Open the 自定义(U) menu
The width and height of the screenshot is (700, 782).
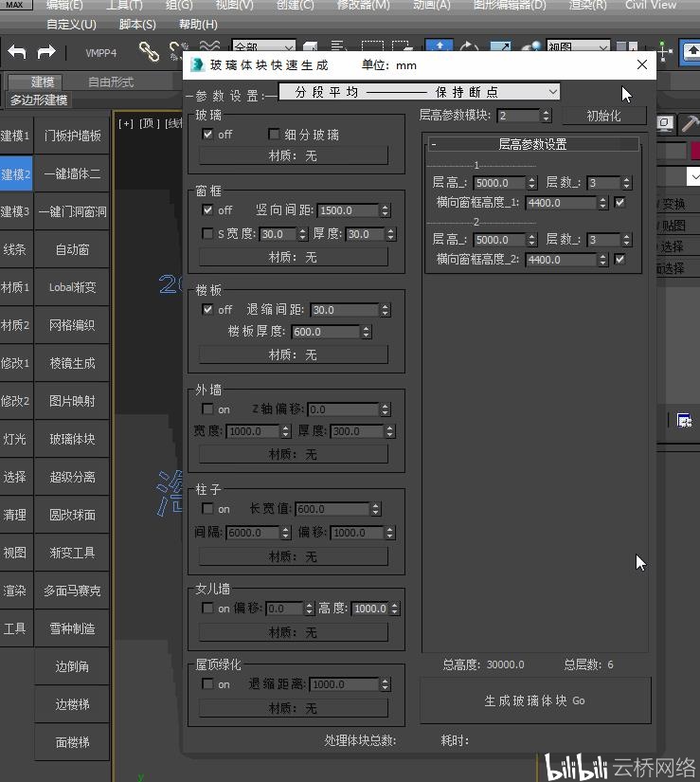pos(71,25)
